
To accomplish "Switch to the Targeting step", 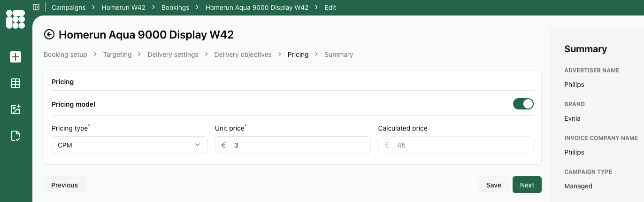I will [x=117, y=54].
